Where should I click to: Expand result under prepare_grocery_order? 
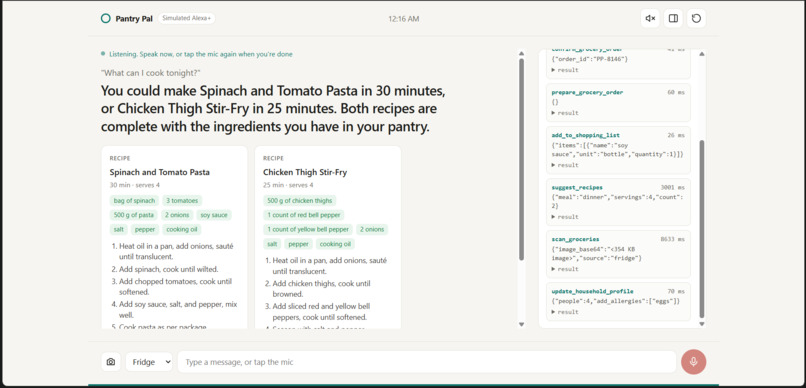565,113
